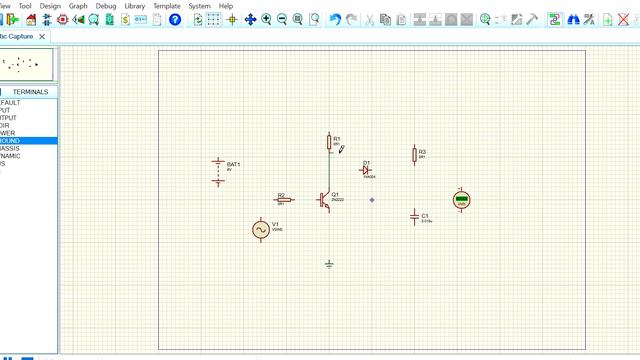
Task: Open Search and Tag binoculars icon
Action: (x=573, y=19)
